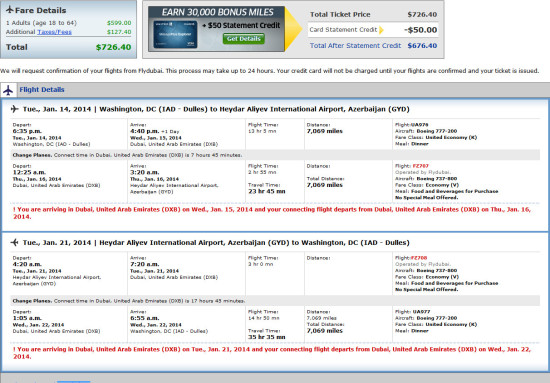Click the Jan. 21 Heydar Aliyev to Washington header
The height and width of the screenshot is (383, 550).
coord(216,242)
